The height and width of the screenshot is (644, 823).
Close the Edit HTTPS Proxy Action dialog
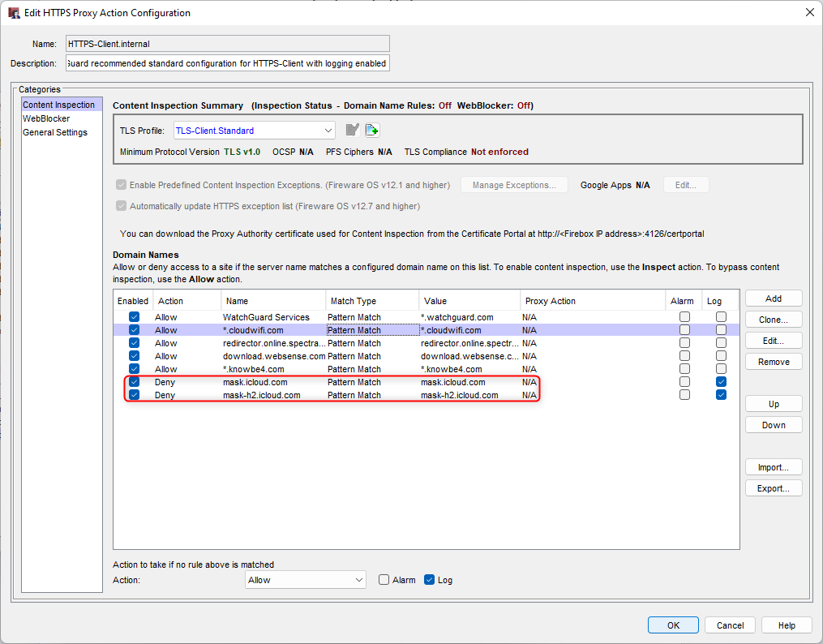808,12
